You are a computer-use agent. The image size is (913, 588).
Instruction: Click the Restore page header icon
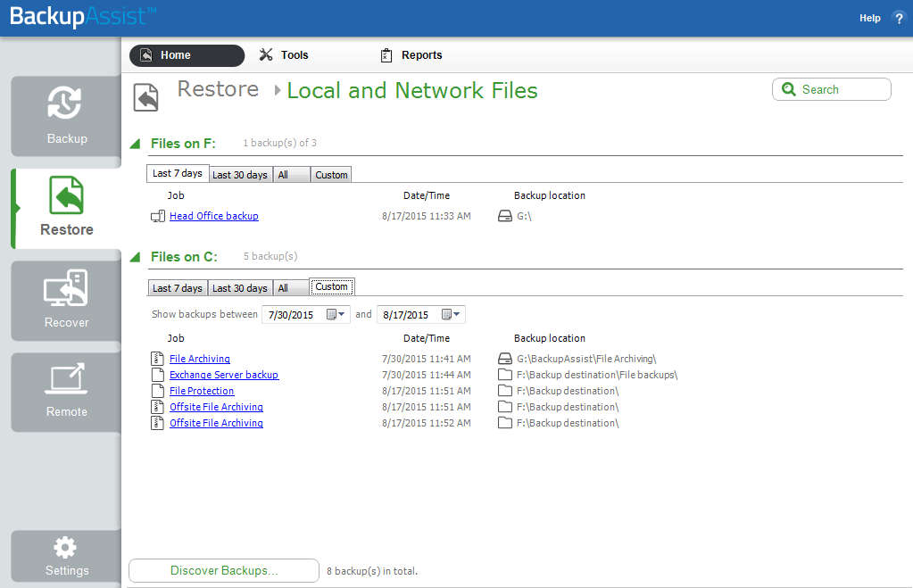(x=145, y=97)
